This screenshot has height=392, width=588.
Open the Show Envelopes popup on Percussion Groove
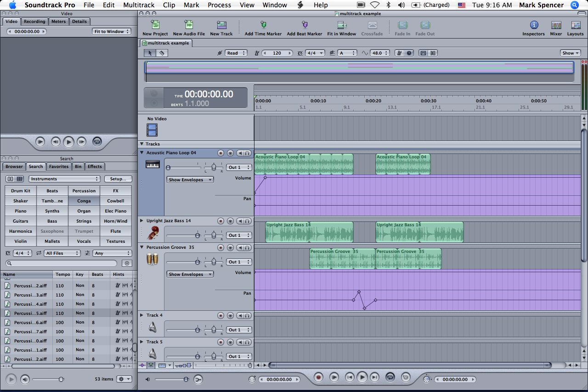190,274
